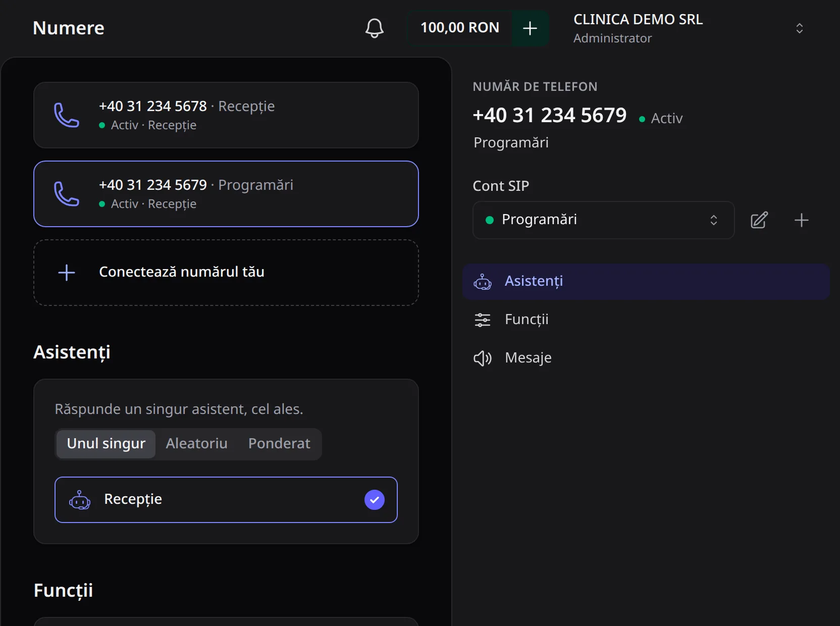Click the robot icon on Recepție row
The image size is (840, 626).
80,500
